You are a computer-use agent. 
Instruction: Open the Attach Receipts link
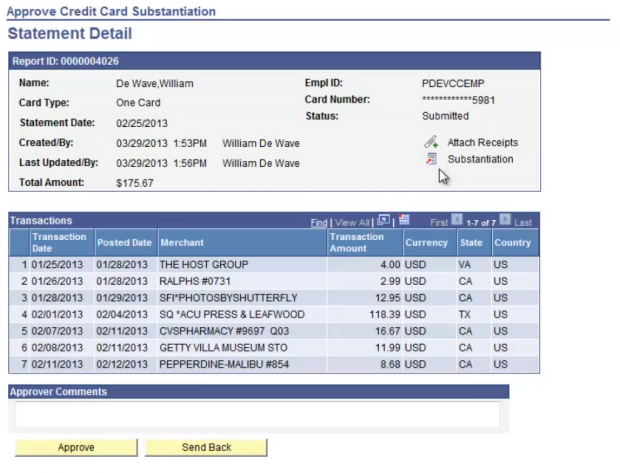point(482,143)
